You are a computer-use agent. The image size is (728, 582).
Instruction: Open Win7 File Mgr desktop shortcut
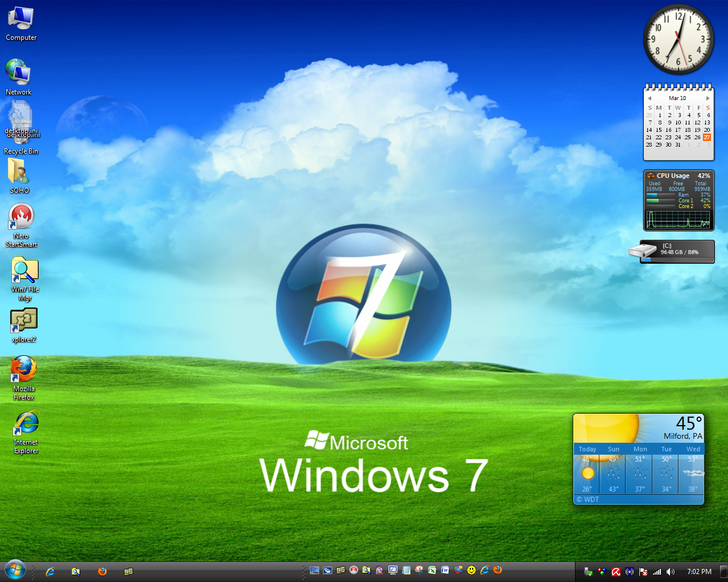[x=25, y=279]
